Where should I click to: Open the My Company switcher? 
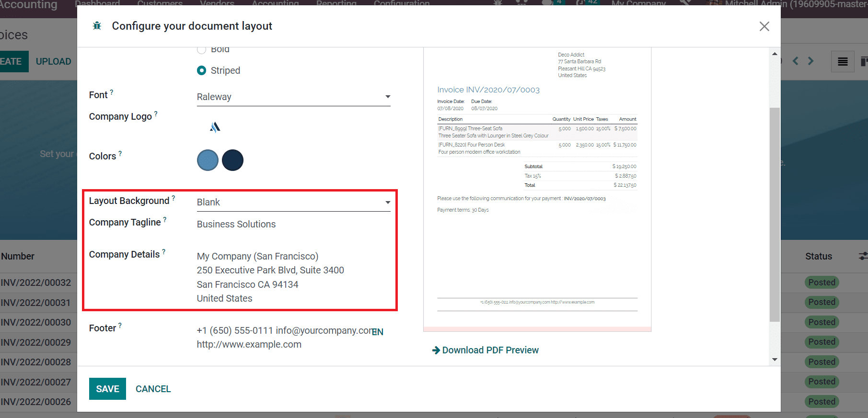[638, 3]
